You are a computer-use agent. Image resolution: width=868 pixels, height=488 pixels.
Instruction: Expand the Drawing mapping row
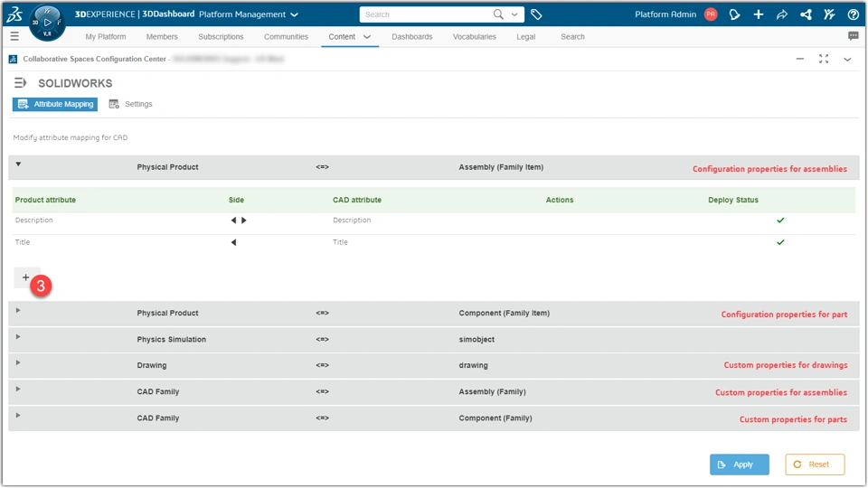(x=18, y=363)
